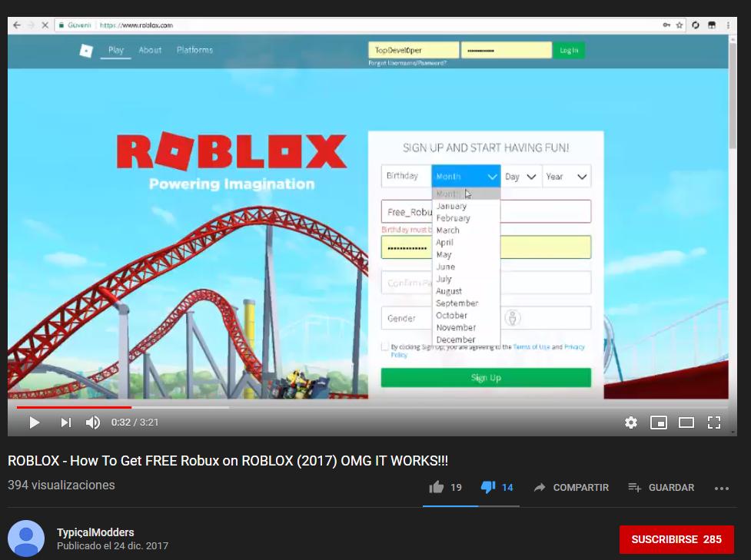The width and height of the screenshot is (751, 560).
Task: Choose March from month list
Action: [x=466, y=230]
